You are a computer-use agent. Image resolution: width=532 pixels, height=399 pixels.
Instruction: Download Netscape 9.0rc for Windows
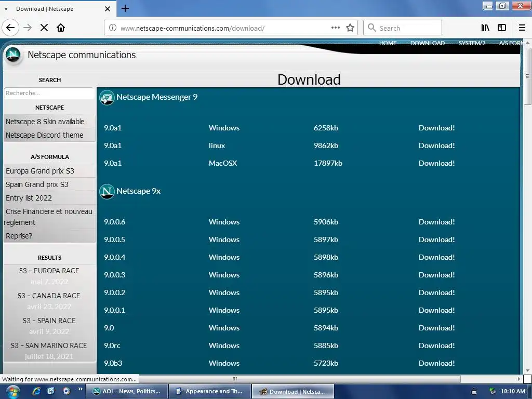pos(436,345)
